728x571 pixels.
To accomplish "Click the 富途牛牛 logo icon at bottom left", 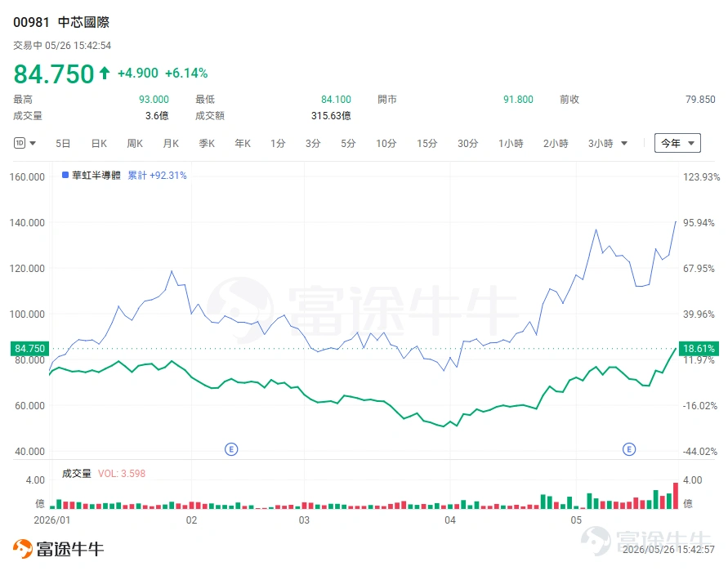I will coord(22,549).
